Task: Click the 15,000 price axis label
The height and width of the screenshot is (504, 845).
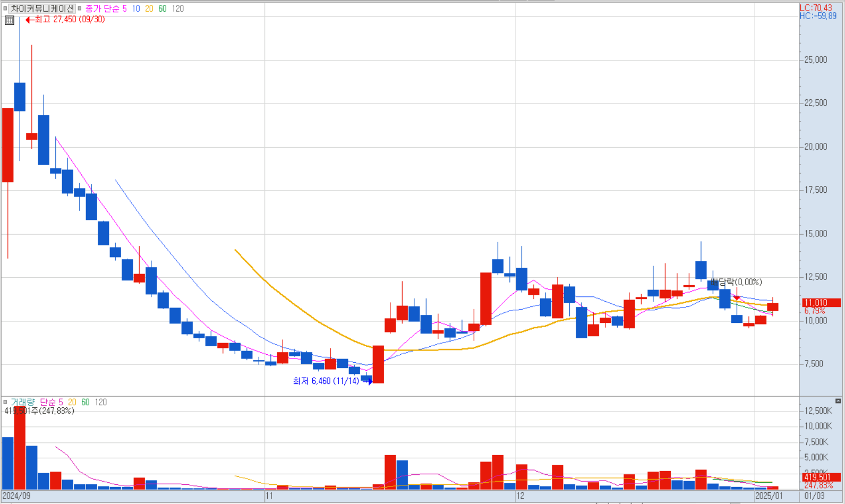Action: click(816, 234)
